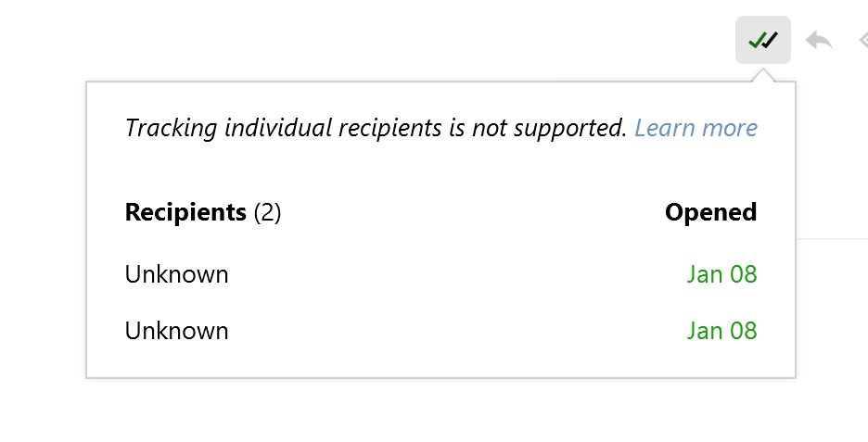Select the first Unknown recipient
Screen dimensions: 868x442
176,274
